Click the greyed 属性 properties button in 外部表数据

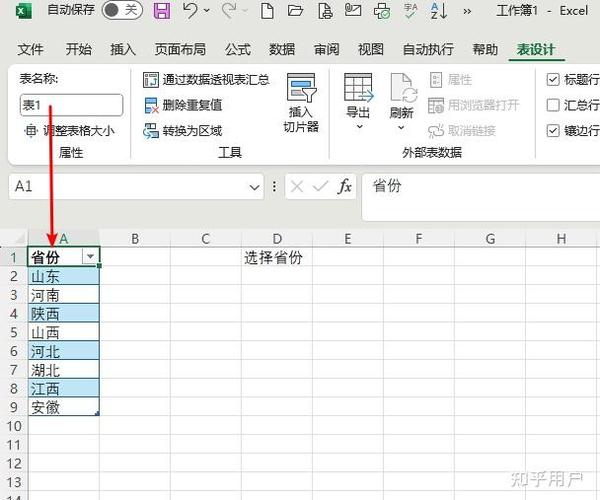click(451, 80)
